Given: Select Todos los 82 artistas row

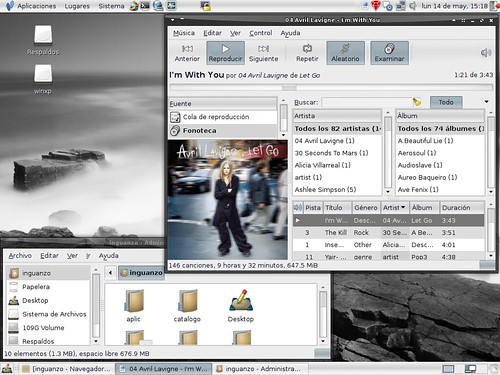Looking at the screenshot, I should (x=337, y=128).
